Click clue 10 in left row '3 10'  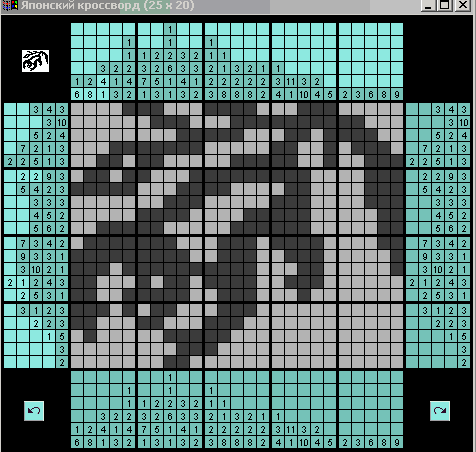[62, 123]
